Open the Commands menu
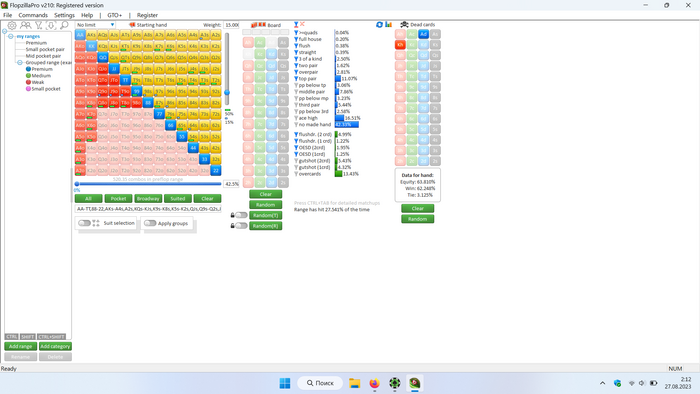Viewport: 700px width, 394px height. (33, 15)
